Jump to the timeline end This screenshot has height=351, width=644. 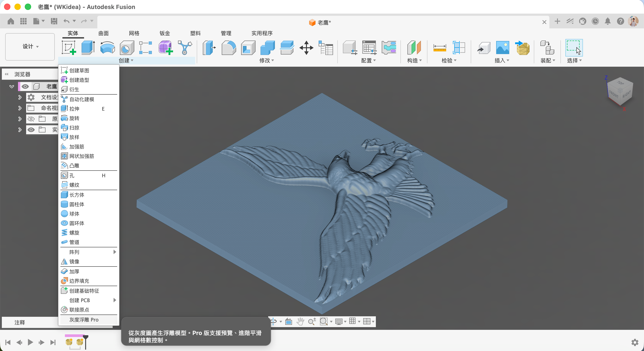(53, 342)
